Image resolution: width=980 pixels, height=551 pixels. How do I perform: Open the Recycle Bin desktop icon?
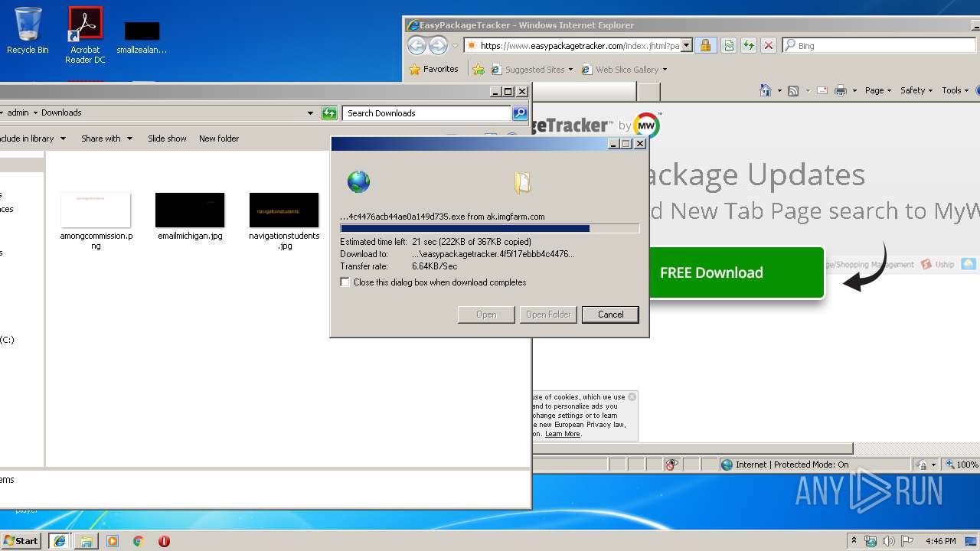click(28, 31)
